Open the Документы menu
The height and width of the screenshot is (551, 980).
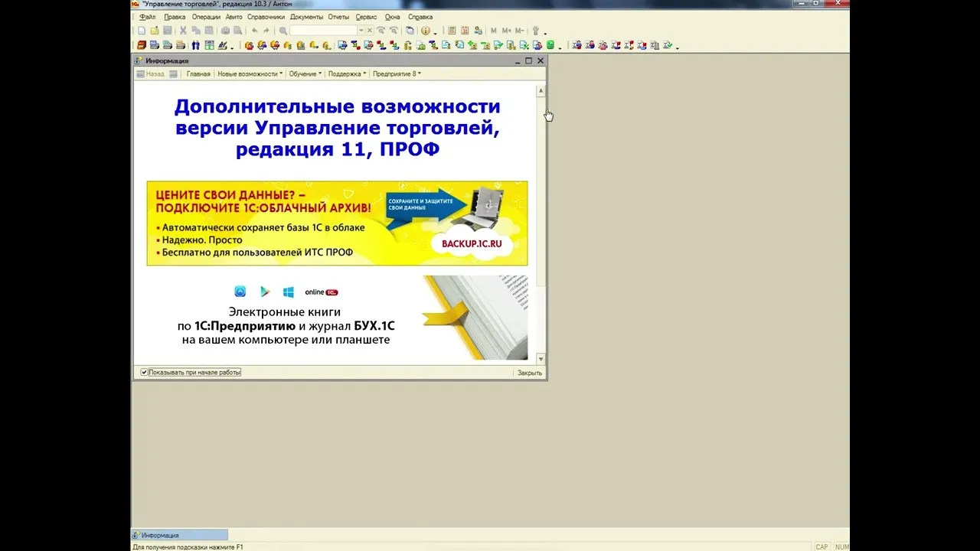[x=306, y=17]
